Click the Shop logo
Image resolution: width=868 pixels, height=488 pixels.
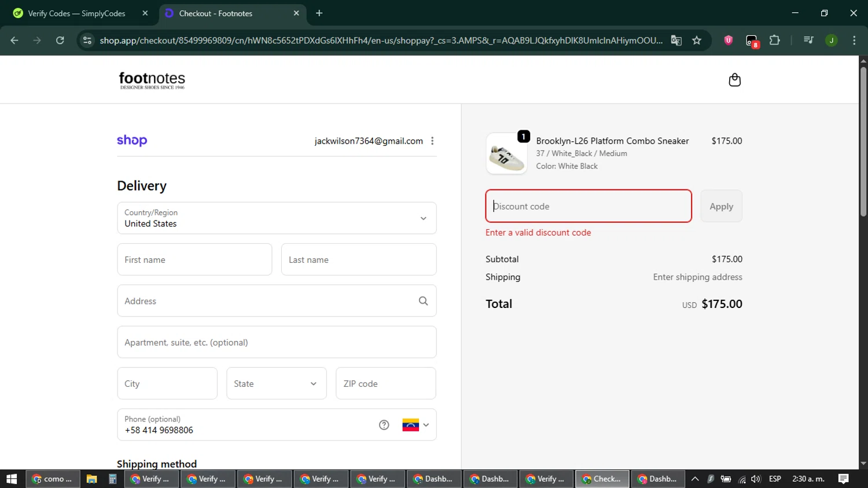(x=132, y=141)
